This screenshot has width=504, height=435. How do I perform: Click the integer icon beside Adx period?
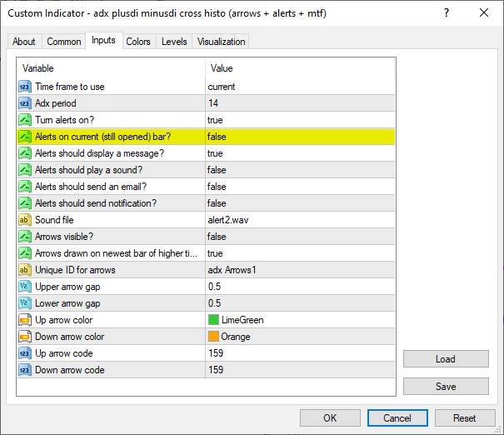(x=25, y=103)
